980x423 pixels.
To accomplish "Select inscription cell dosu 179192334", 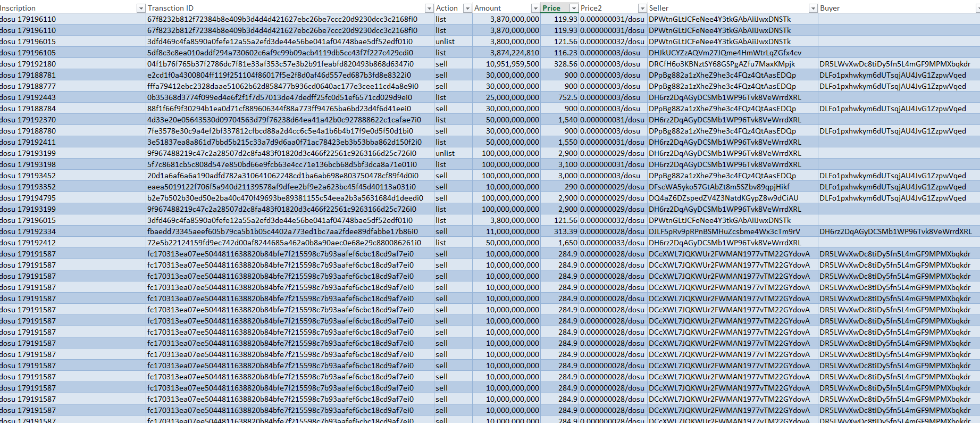I will point(73,231).
